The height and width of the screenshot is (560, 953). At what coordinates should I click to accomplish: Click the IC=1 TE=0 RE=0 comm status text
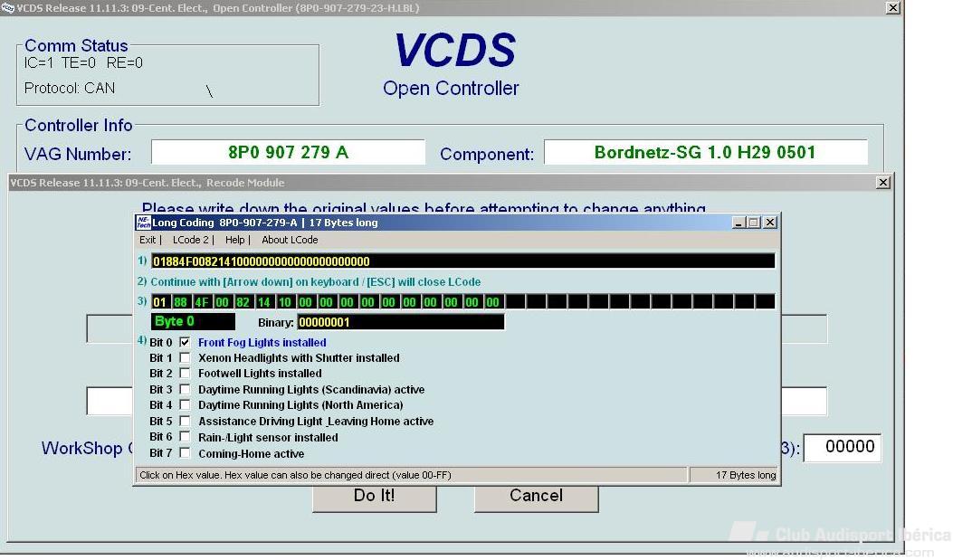tap(83, 62)
